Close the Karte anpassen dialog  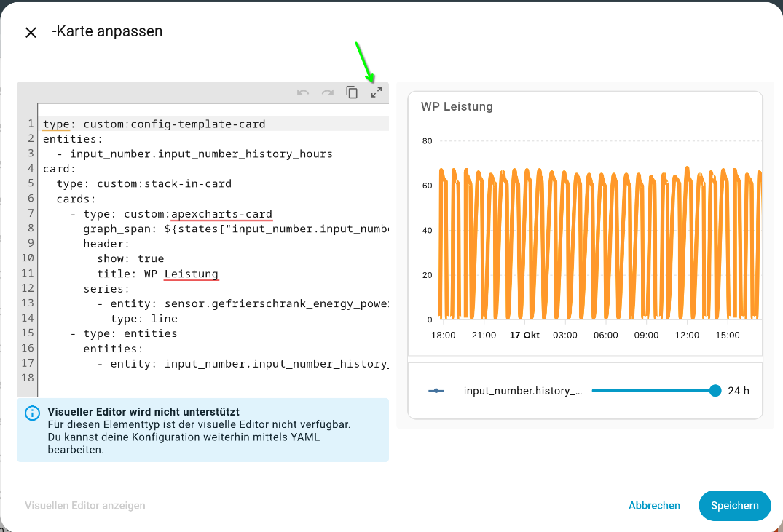(x=31, y=33)
